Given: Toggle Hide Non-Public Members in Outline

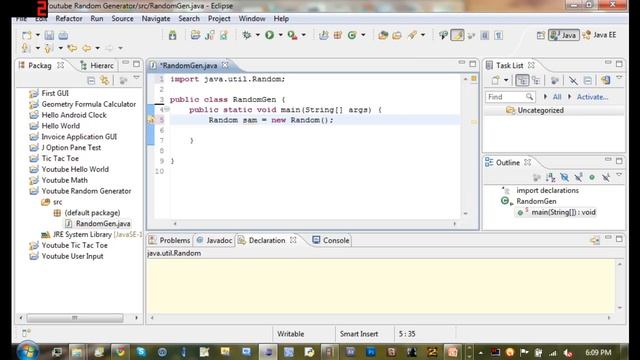Looking at the screenshot, I should [x=592, y=177].
